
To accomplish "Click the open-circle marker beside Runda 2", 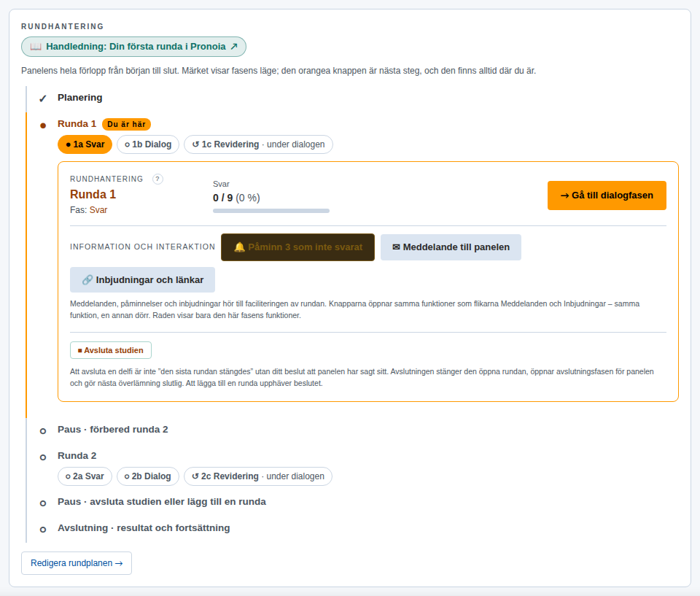I will tap(43, 457).
